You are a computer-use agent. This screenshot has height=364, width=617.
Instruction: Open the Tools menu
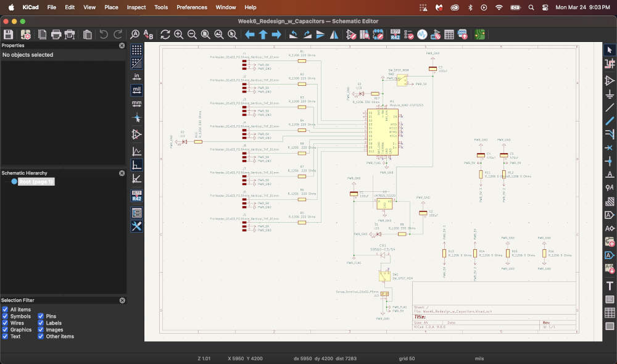point(161,7)
